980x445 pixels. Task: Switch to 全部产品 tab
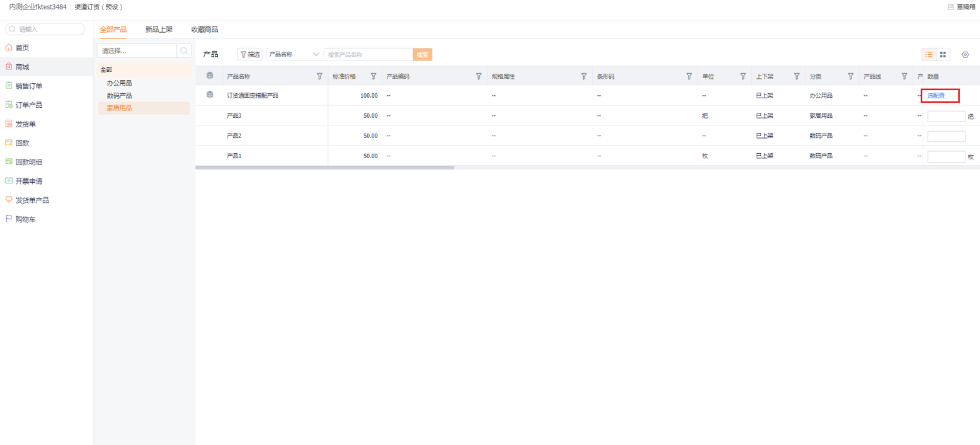(113, 30)
